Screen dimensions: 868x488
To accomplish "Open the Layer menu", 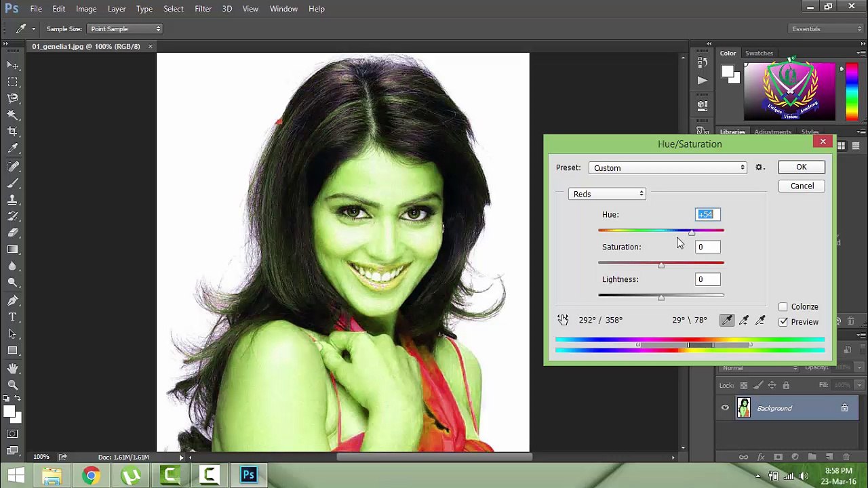I will pos(117,9).
